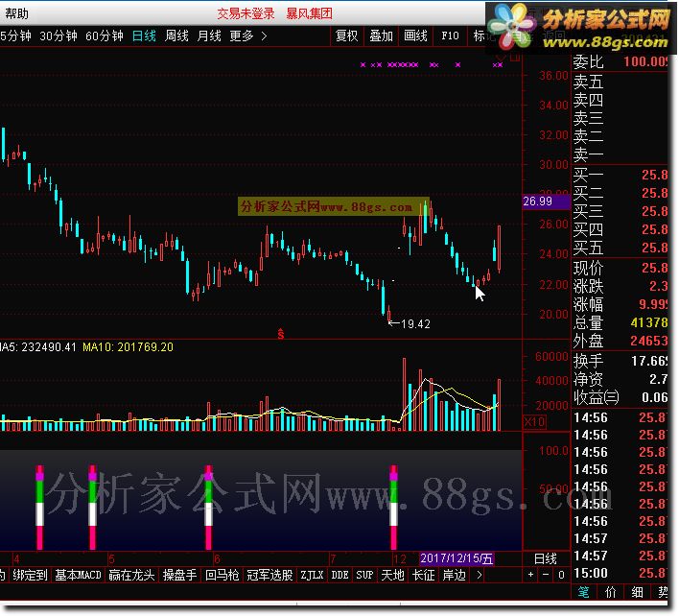Click the 复权 button

(x=347, y=36)
